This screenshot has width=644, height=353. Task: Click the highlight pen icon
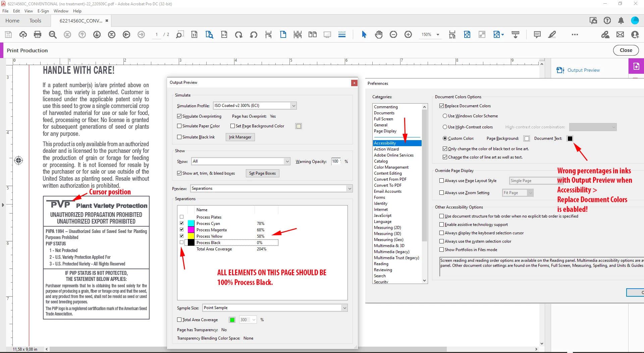coord(552,35)
